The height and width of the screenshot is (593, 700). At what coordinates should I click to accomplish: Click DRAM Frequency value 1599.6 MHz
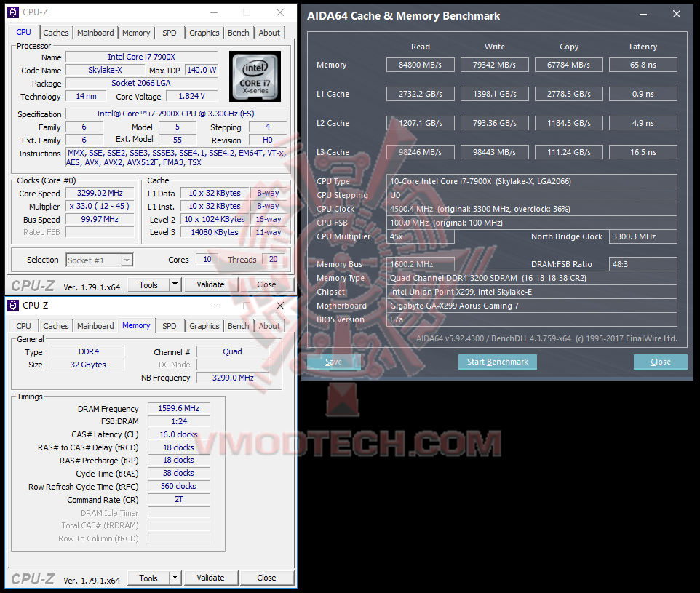[x=178, y=408]
